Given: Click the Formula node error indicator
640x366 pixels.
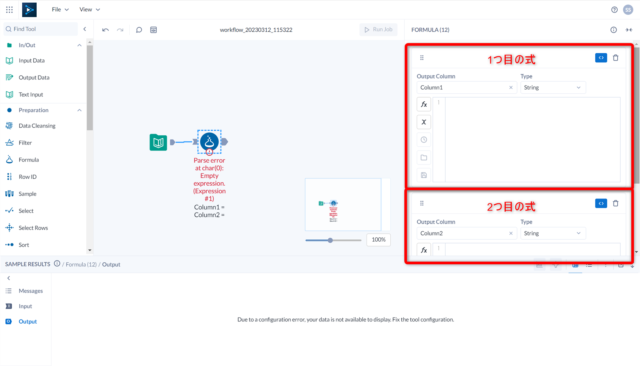Looking at the screenshot, I should click(209, 152).
